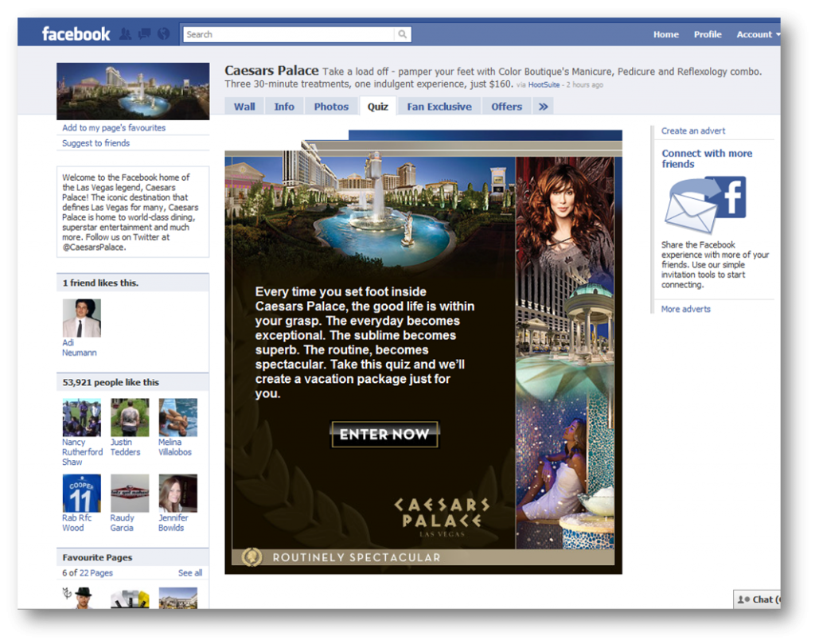The image size is (815, 644).
Task: Click Nancy Rutherford Shaw name link
Action: click(82, 452)
